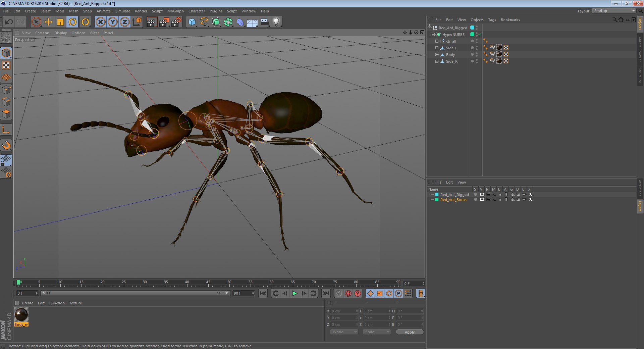644x349 pixels.
Task: Open the Character menu
Action: [x=197, y=11]
